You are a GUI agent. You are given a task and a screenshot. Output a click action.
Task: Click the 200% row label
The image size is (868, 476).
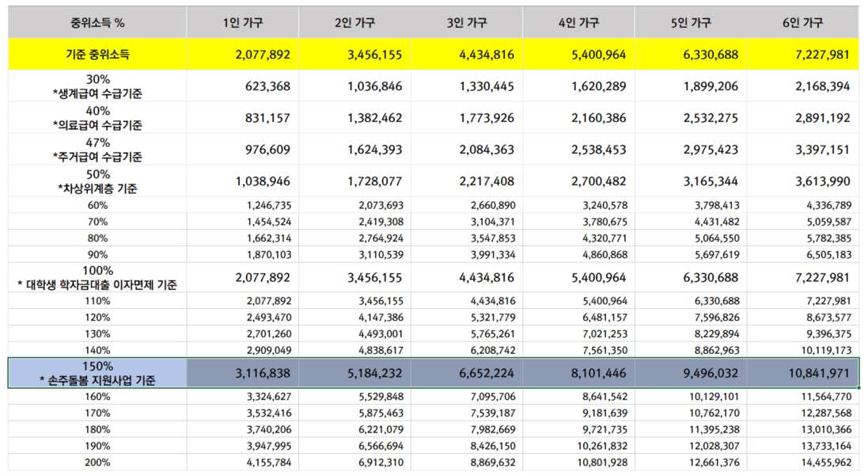pos(97,463)
